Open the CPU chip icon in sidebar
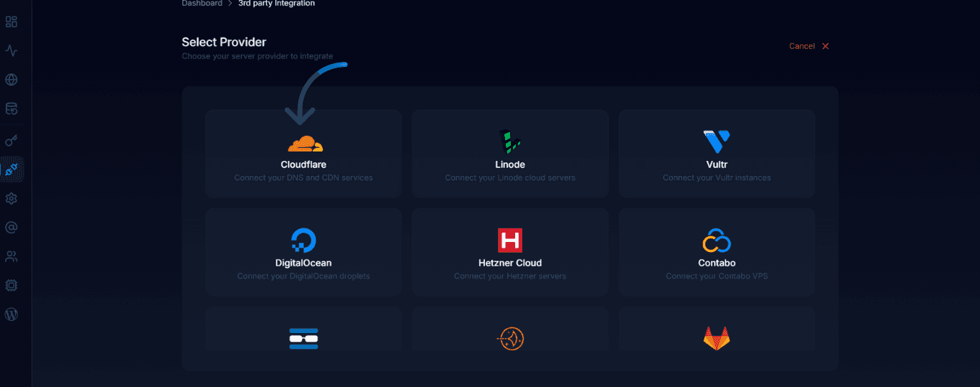 pos(11,286)
